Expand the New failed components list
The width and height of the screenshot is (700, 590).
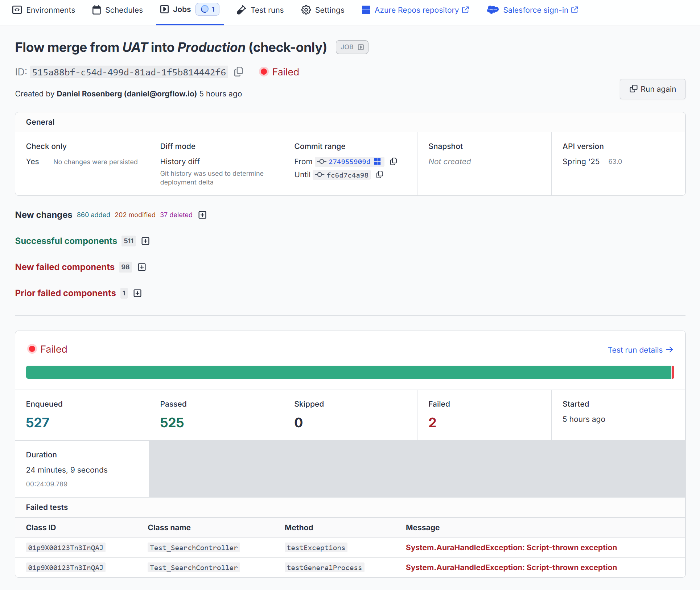click(142, 267)
